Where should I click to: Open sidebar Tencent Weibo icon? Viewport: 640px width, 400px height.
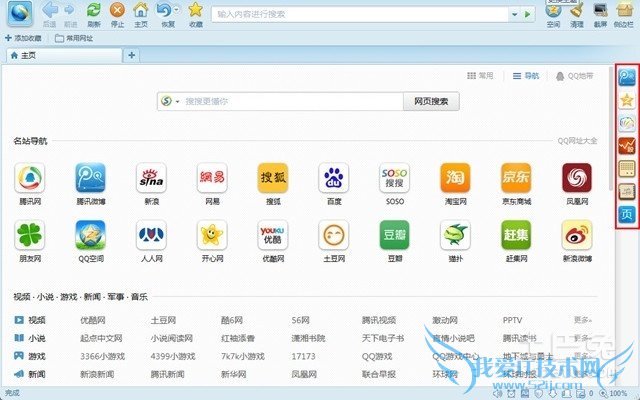tap(627, 77)
